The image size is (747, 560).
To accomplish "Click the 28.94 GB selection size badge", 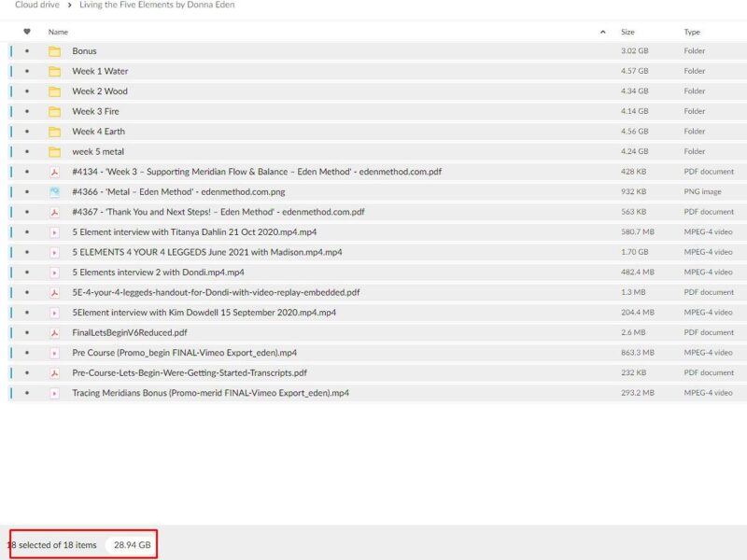I will point(132,545).
